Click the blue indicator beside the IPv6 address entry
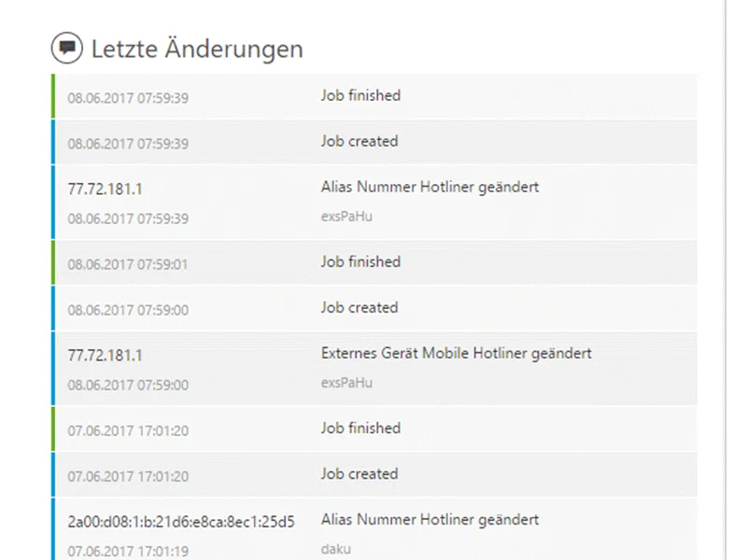The image size is (747, 560). [x=51, y=528]
